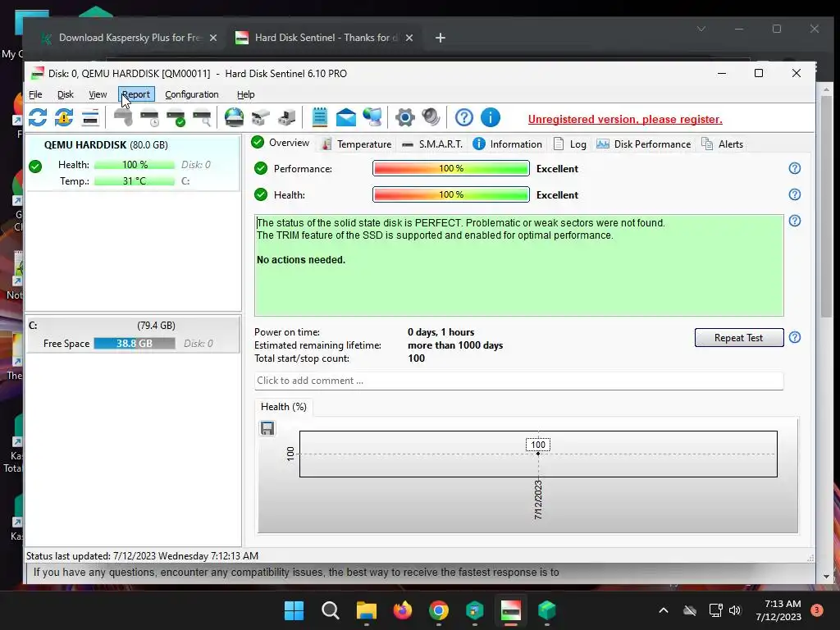840x630 pixels.
Task: Click the comment field 'Click to add comment'
Action: 518,381
